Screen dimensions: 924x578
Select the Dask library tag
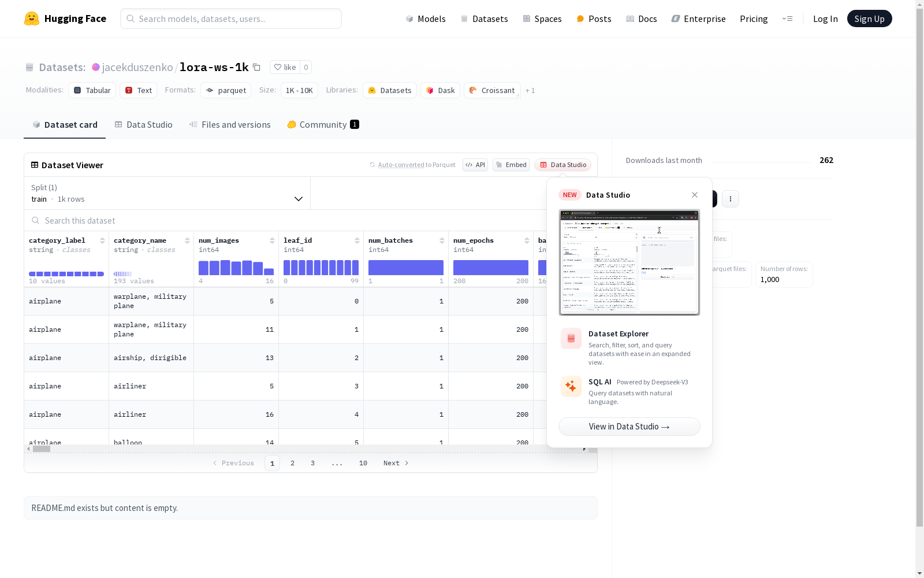coord(441,90)
